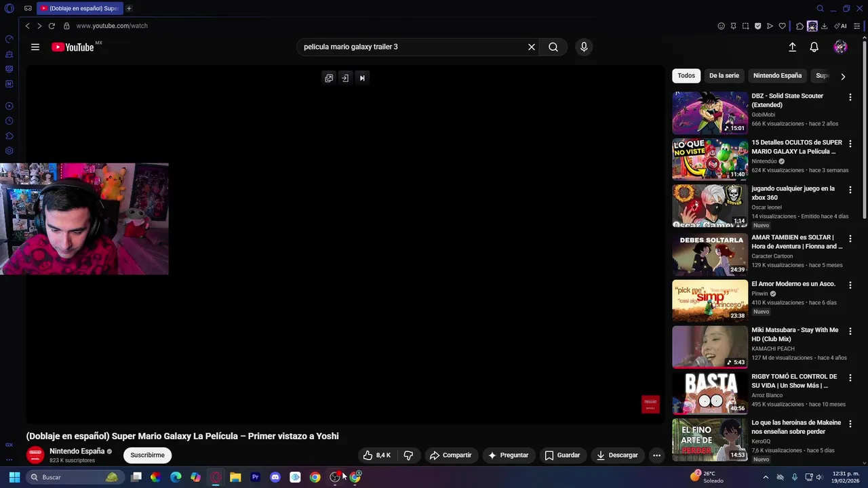The width and height of the screenshot is (868, 488).
Task: Open browser extensions puzzle icon
Action: point(800,26)
